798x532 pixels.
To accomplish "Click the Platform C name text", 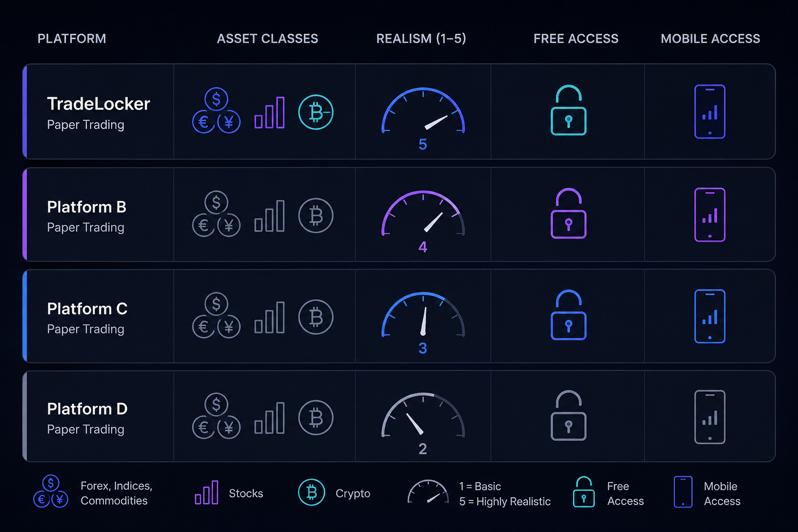I will pos(87,309).
